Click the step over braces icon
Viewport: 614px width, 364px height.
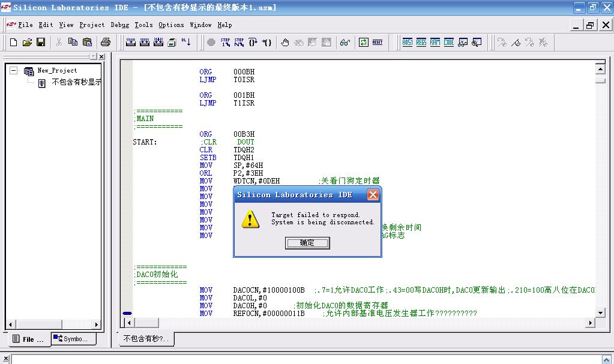(x=253, y=42)
